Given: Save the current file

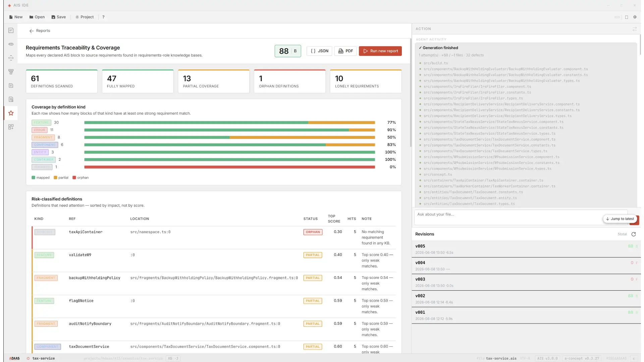Looking at the screenshot, I should tap(59, 17).
